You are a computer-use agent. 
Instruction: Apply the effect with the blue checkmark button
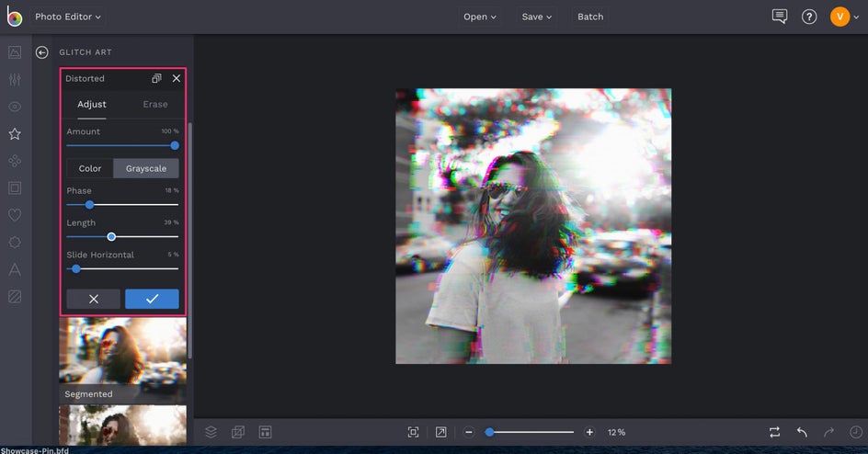152,299
